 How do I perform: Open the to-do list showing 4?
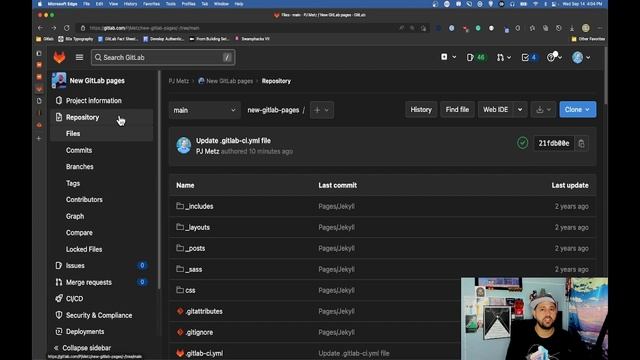tap(529, 58)
